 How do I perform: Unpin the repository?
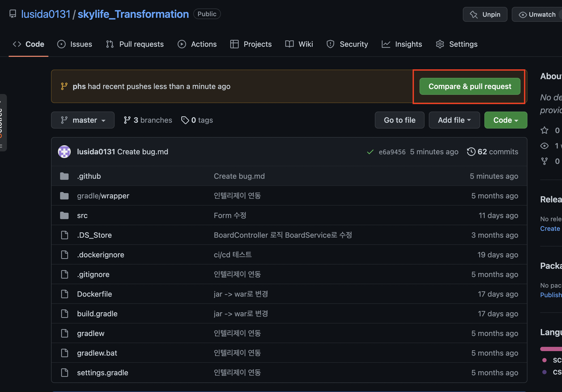[x=485, y=14]
